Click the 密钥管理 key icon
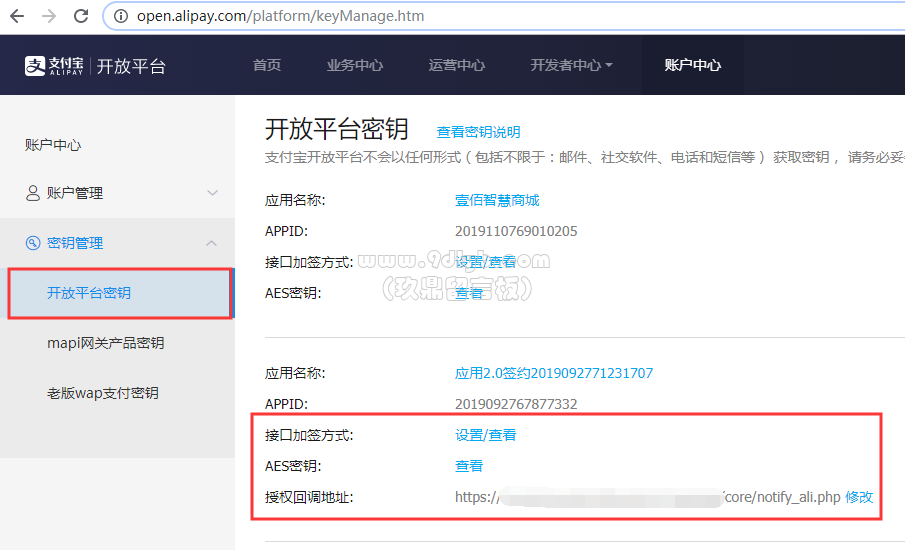This screenshot has width=905, height=550. (33, 243)
